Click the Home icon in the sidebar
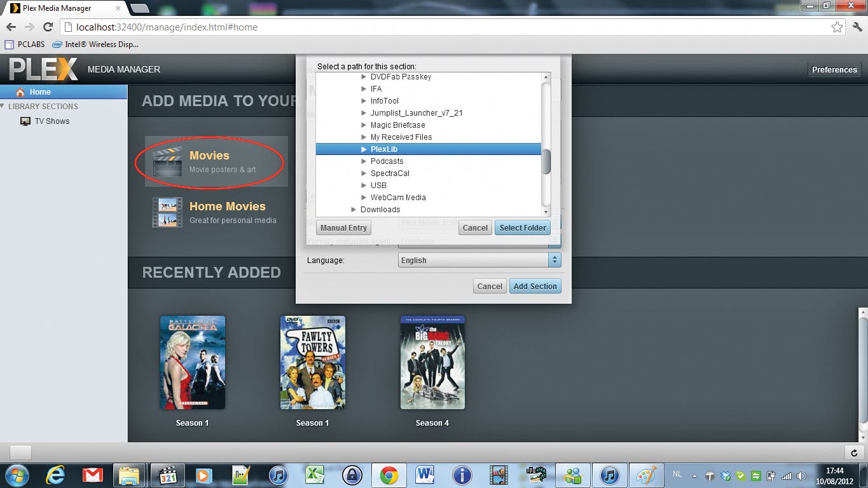The image size is (868, 488). (20, 91)
